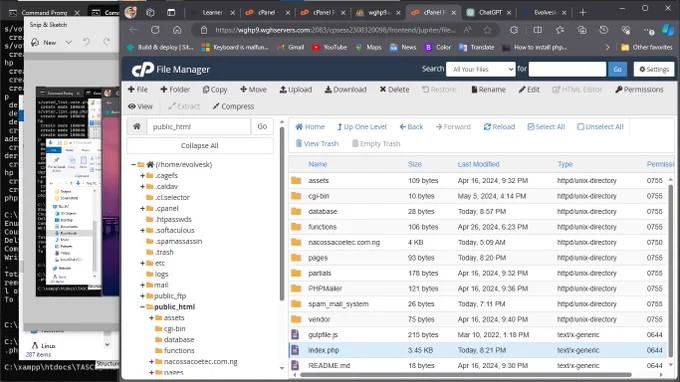The width and height of the screenshot is (680, 382).
Task: Focus the public_html path field
Action: click(x=199, y=126)
